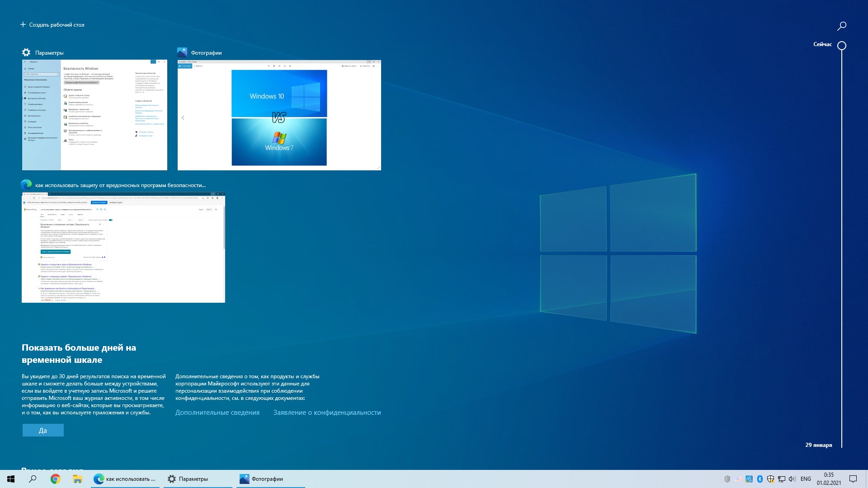The height and width of the screenshot is (488, 868).
Task: Open taskbar search magnifier
Action: 33,479
